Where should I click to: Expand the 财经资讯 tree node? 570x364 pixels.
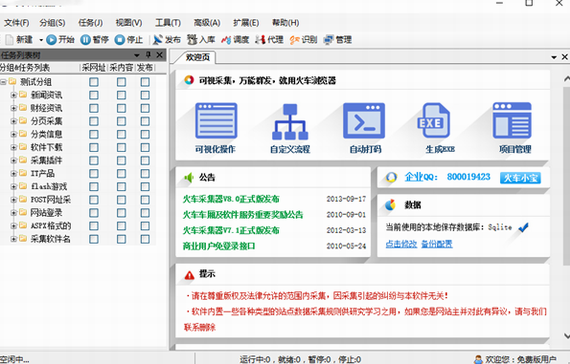14,108
